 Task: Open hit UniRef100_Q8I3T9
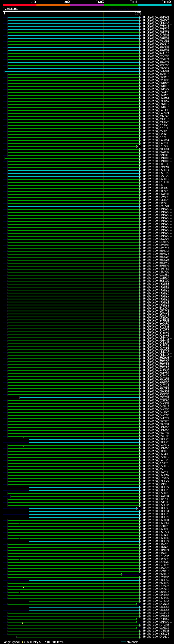point(156,33)
